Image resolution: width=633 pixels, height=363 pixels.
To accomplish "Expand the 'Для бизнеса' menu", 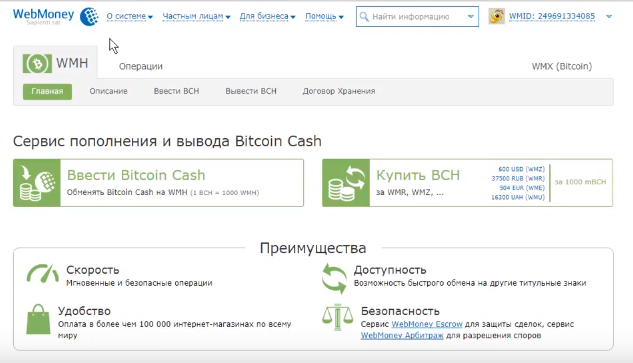I will [x=267, y=17].
